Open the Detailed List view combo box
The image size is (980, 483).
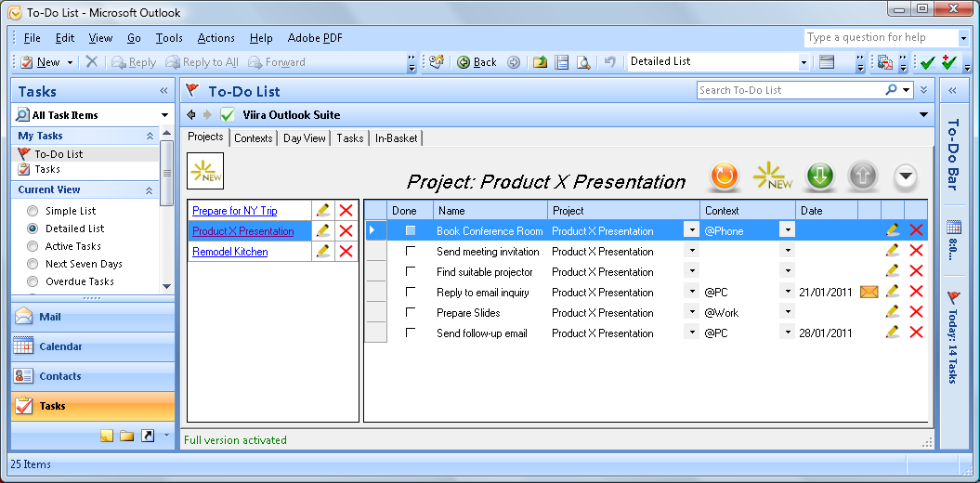pyautogui.click(x=719, y=61)
